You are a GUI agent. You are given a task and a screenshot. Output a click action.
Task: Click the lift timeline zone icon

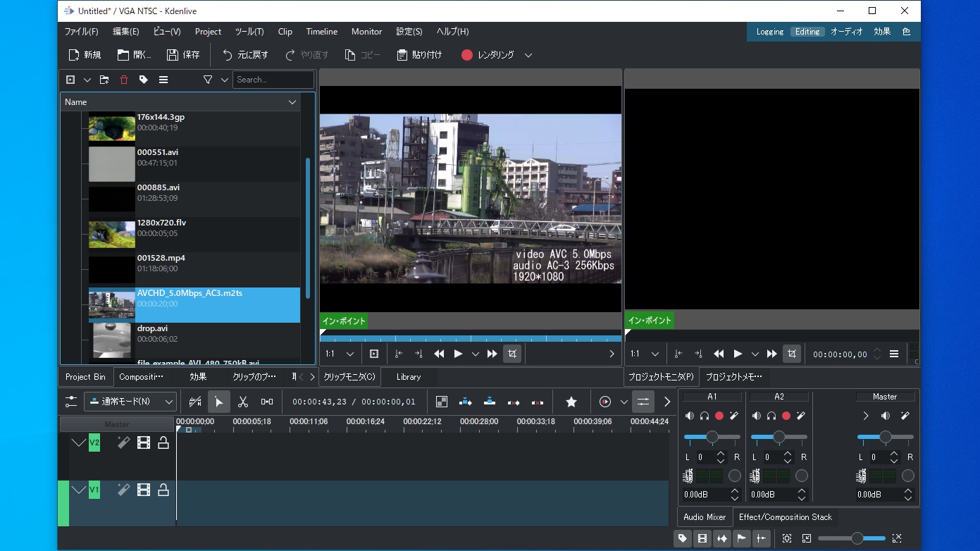point(538,402)
